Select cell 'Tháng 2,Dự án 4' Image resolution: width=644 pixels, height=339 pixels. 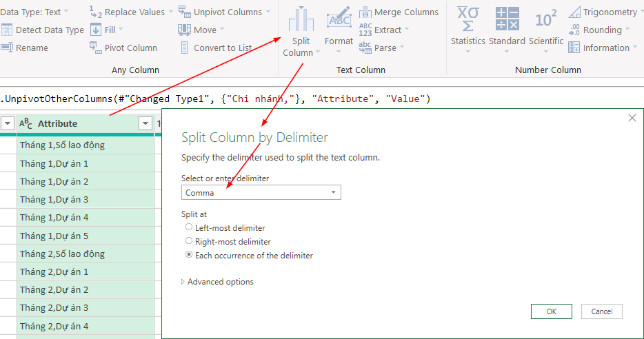85,326
